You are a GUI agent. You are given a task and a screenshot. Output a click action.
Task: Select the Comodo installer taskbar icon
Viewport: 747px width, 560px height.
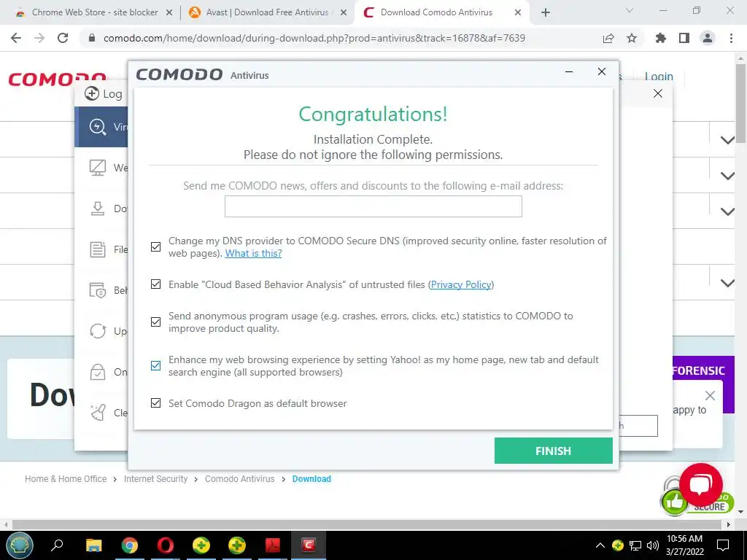click(309, 545)
